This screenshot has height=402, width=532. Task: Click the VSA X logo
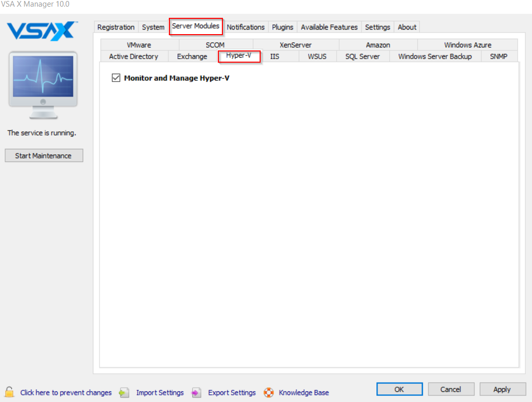[42, 31]
